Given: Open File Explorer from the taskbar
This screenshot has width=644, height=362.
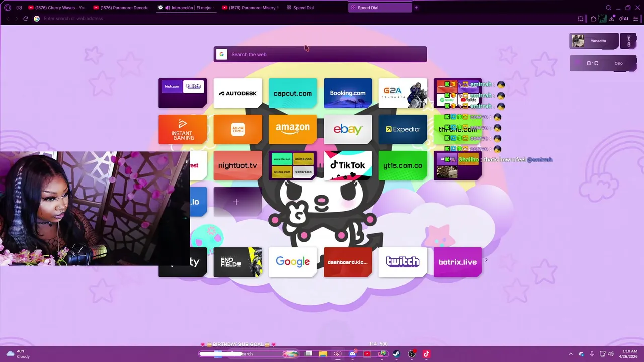Looking at the screenshot, I should point(323,354).
